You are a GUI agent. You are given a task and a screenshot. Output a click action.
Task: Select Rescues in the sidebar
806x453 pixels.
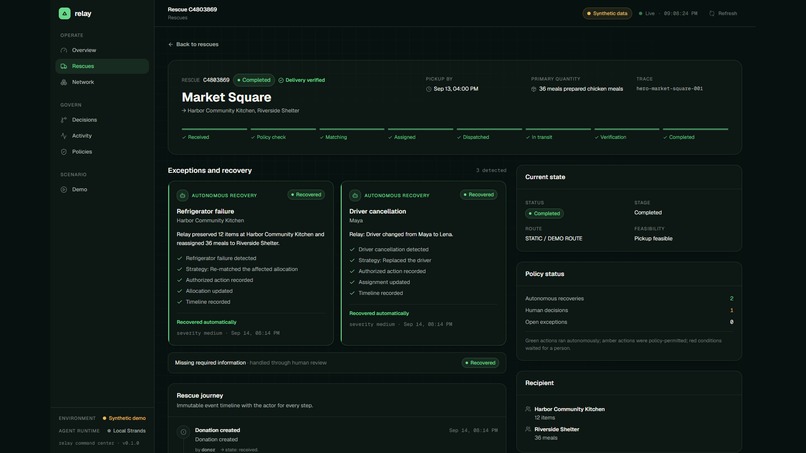[x=102, y=66]
